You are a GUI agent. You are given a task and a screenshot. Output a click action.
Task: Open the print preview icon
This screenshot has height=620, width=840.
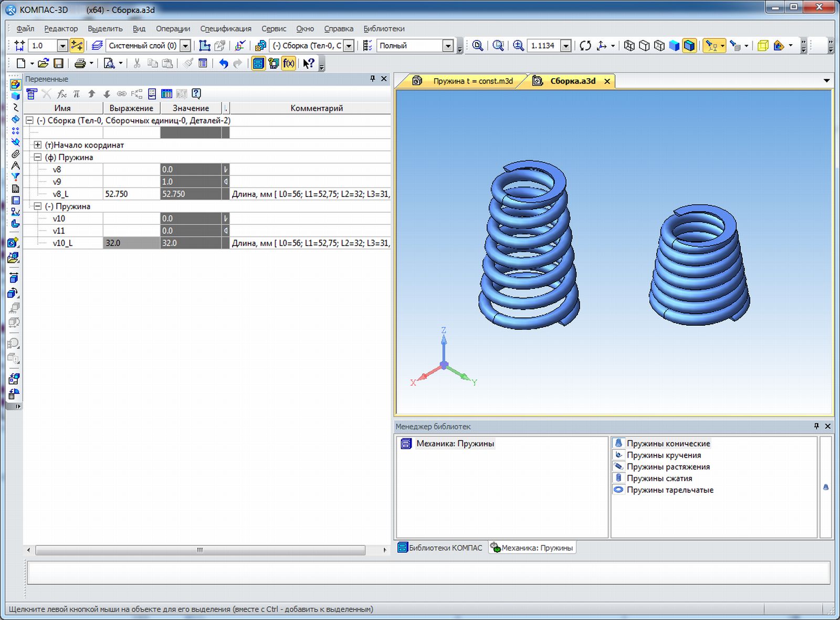(x=109, y=64)
